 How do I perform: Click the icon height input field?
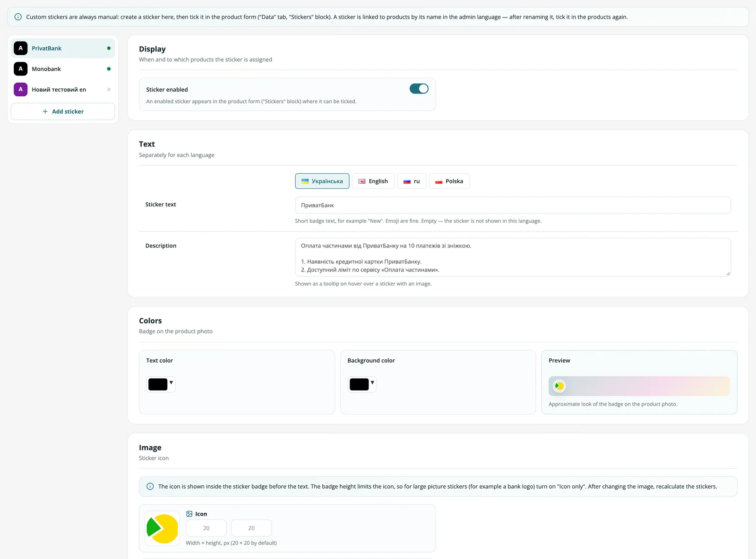(x=251, y=528)
